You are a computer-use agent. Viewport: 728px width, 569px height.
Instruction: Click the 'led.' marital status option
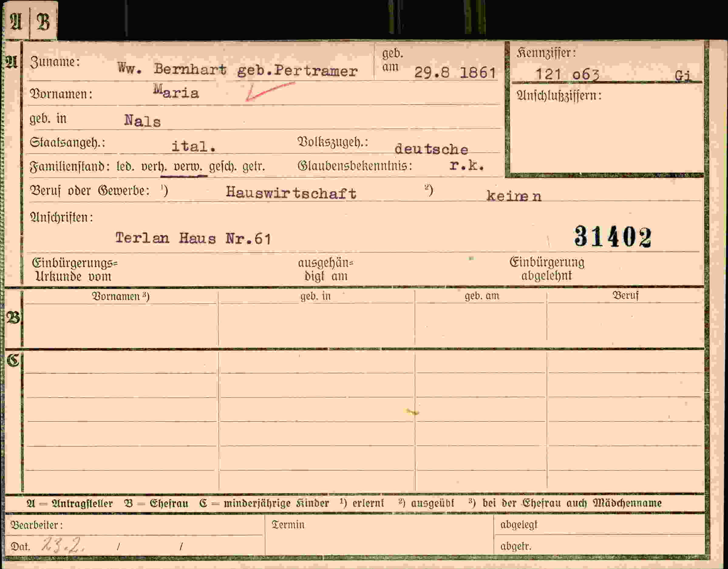[125, 166]
